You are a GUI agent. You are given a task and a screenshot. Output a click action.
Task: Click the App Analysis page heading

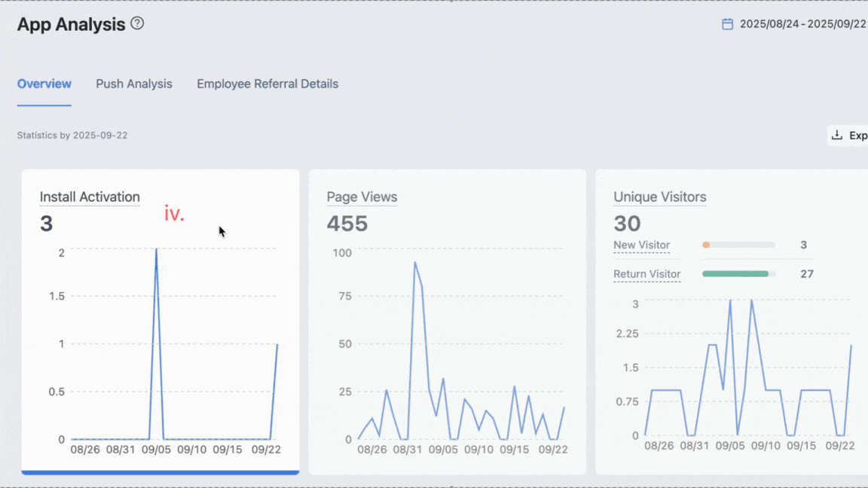(x=72, y=24)
